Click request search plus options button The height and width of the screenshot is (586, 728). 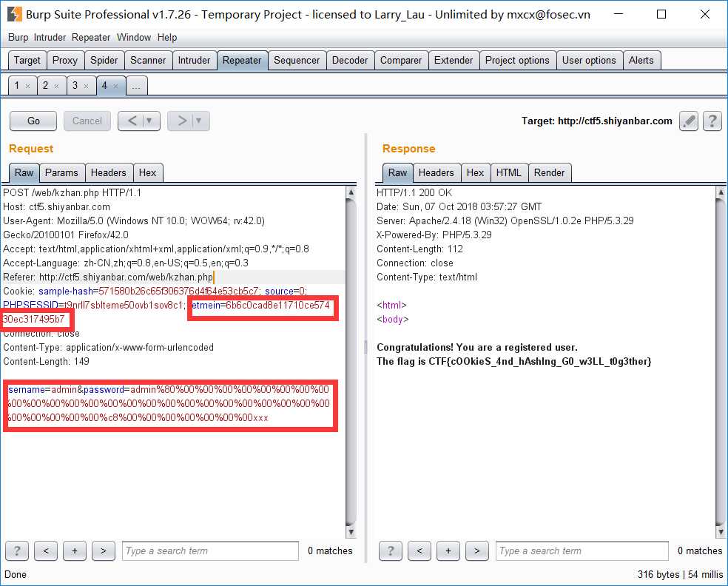pyautogui.click(x=75, y=550)
